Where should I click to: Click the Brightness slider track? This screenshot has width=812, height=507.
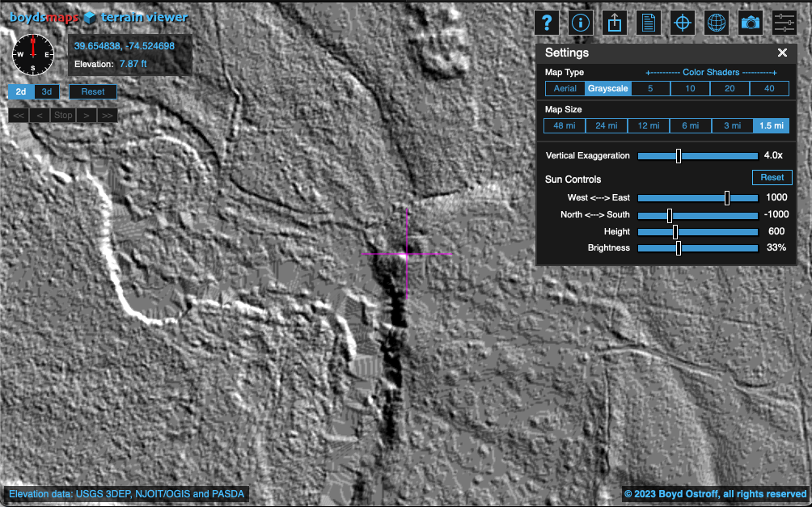[x=697, y=247]
